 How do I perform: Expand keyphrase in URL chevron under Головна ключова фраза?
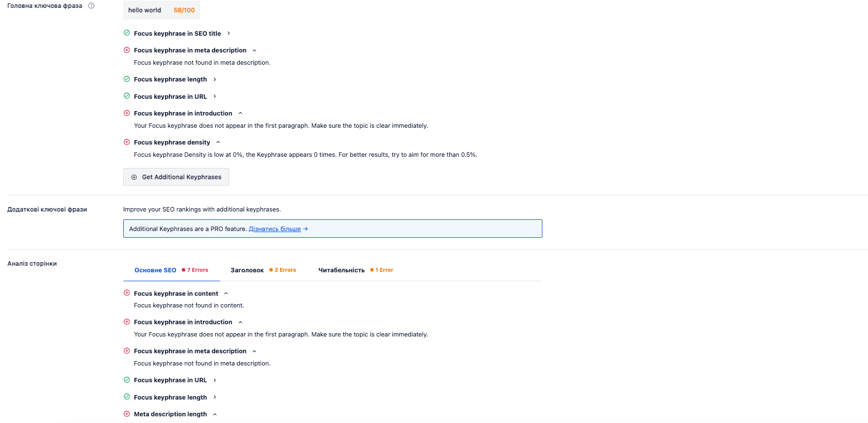point(215,97)
